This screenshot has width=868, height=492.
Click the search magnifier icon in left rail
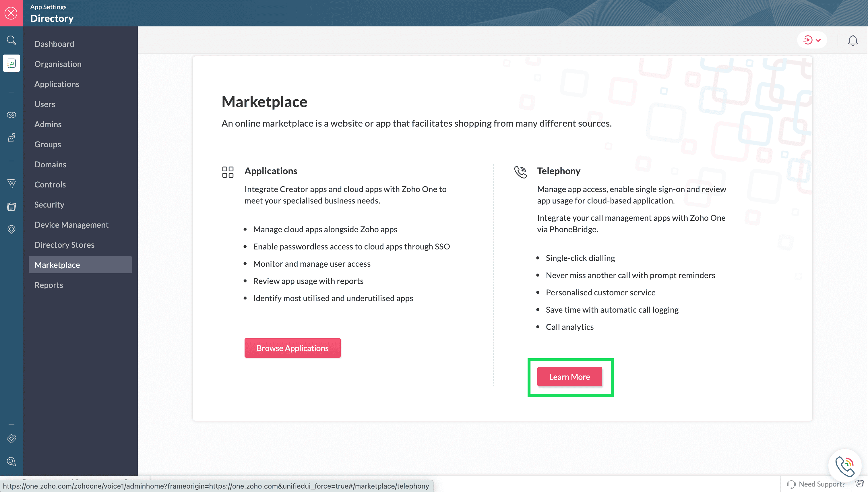tap(11, 40)
